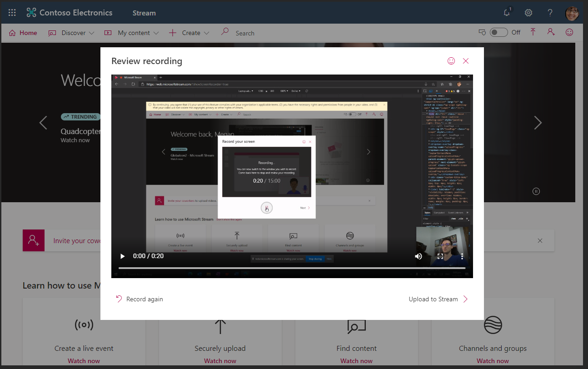This screenshot has width=588, height=369.
Task: Mute the recording volume
Action: click(x=419, y=256)
